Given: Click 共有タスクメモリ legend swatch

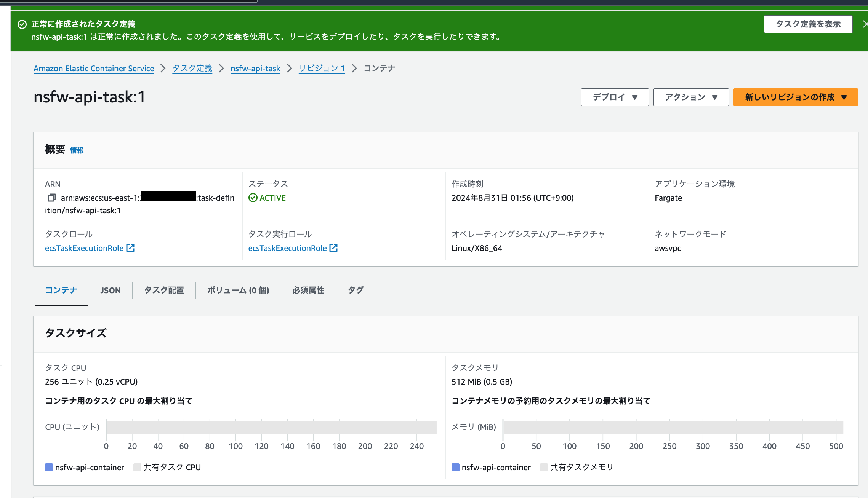Looking at the screenshot, I should tap(544, 467).
